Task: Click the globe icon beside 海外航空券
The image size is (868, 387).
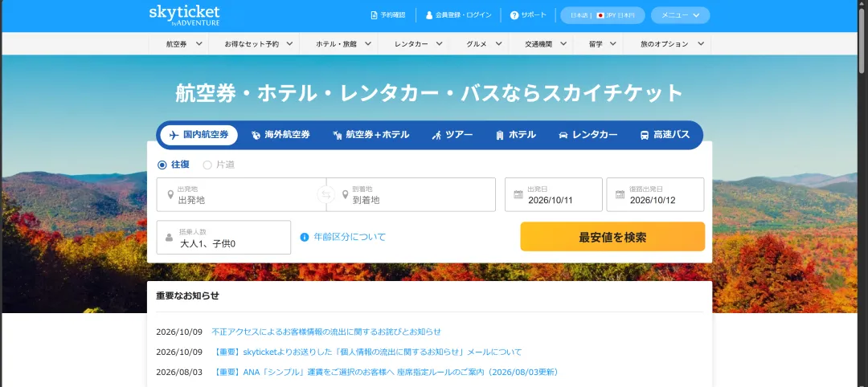Action: click(256, 135)
